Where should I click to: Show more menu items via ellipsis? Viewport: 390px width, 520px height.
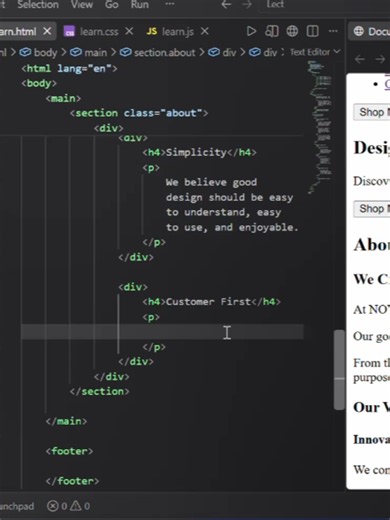coord(170,4)
